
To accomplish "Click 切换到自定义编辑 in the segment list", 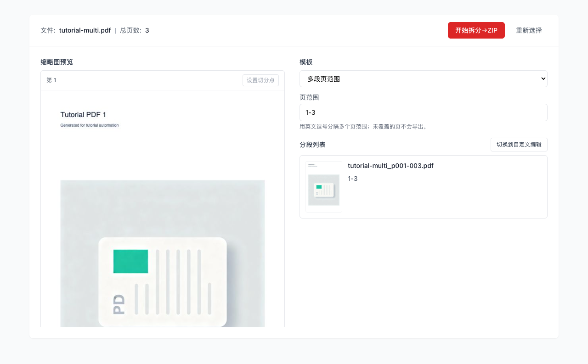I will [519, 144].
